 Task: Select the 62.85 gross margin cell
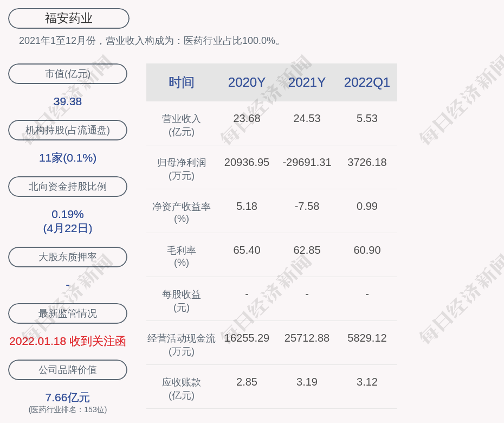(x=307, y=250)
